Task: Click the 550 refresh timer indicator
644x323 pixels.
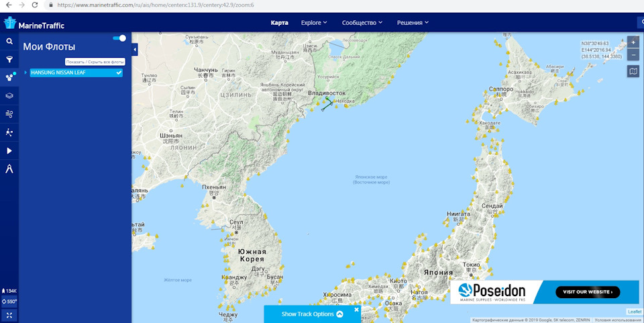Action: (9, 302)
